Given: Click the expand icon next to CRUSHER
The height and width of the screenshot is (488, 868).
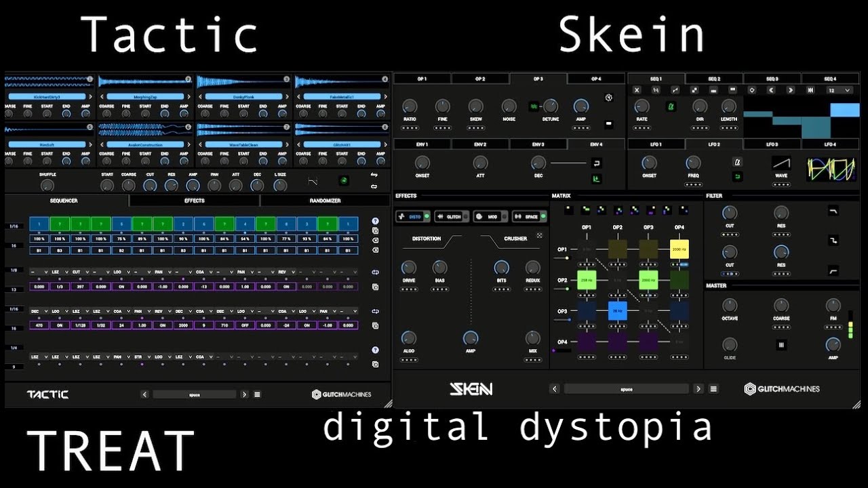Looking at the screenshot, I should (540, 236).
